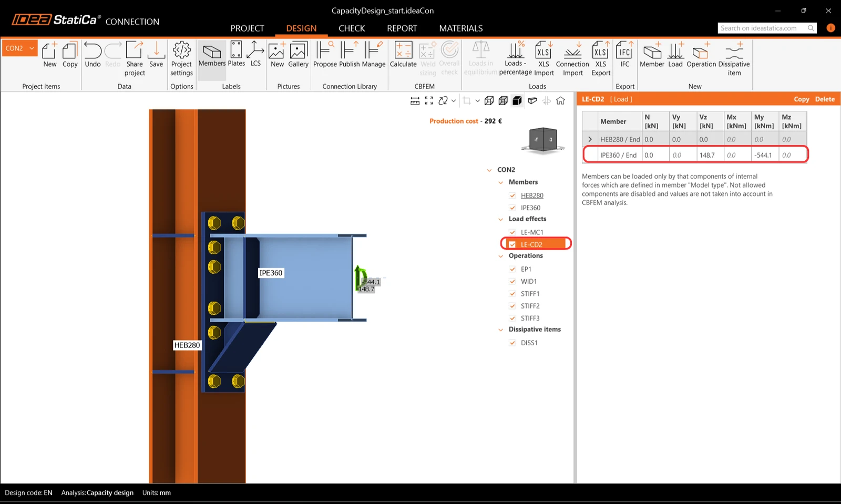Click XLS Export
841x504 pixels.
point(601,59)
